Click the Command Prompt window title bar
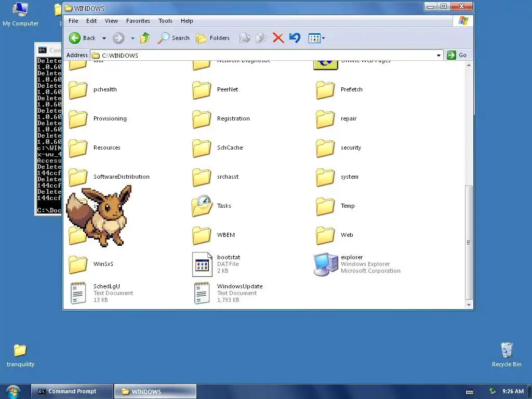 (49, 50)
